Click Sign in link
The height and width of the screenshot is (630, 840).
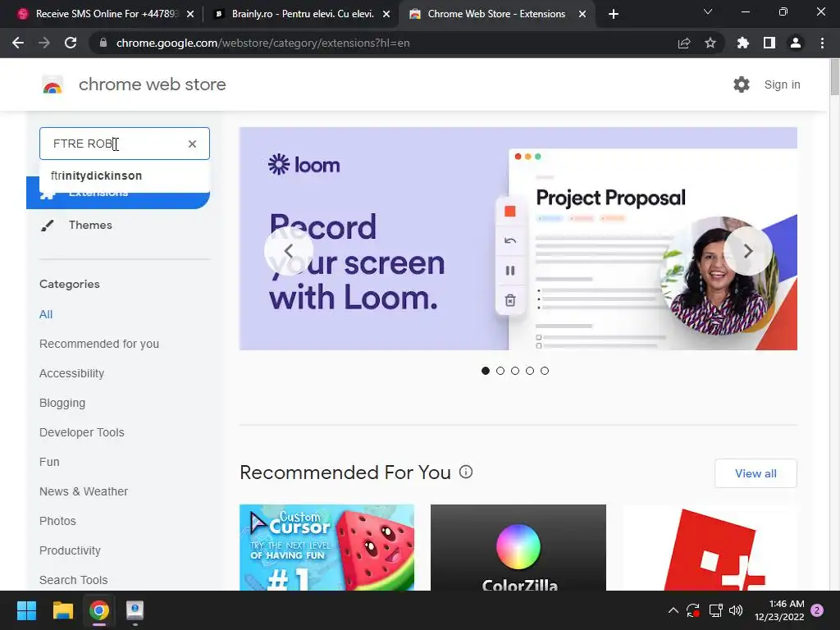pos(782,84)
